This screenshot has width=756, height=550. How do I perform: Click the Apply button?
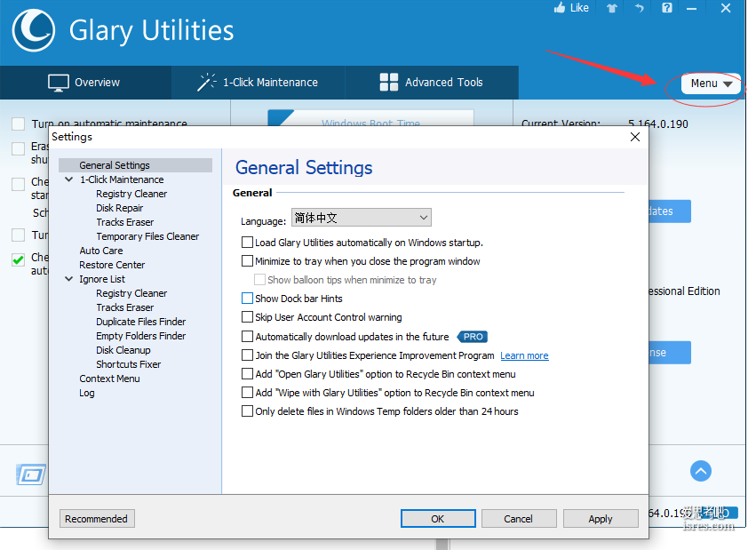coord(601,519)
